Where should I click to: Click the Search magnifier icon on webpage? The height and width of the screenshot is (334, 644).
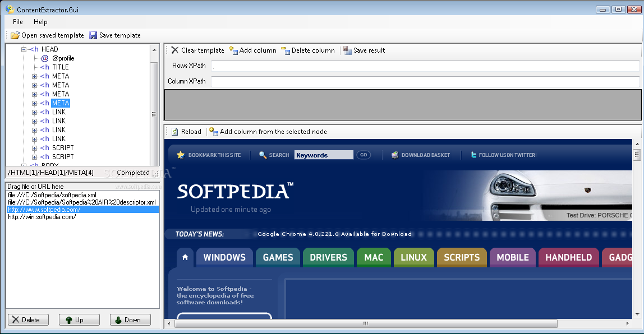click(263, 155)
